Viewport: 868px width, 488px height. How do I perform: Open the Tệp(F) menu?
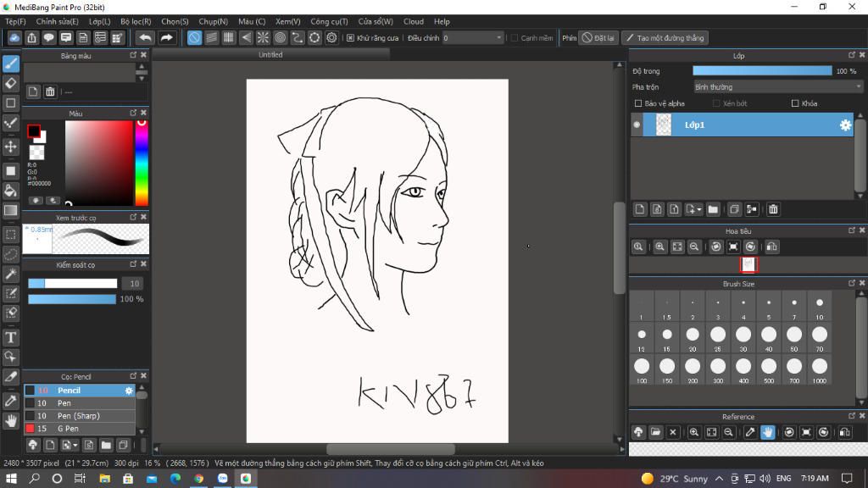pos(15,21)
